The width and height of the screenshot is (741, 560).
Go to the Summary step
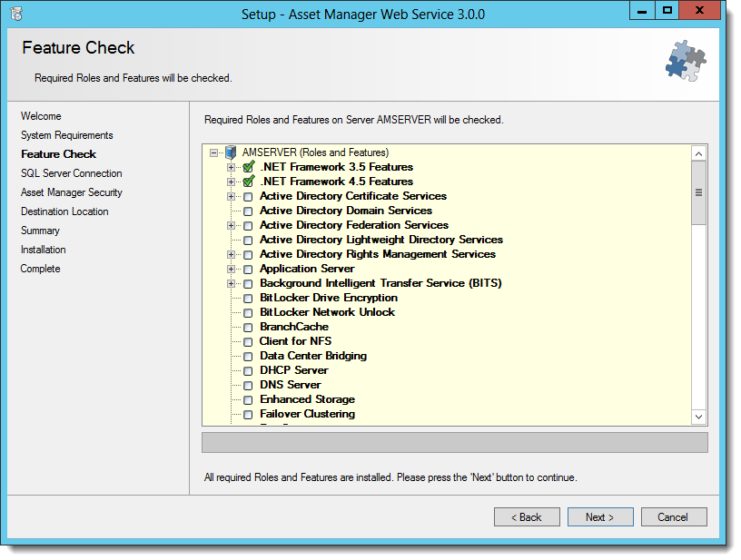tap(40, 231)
